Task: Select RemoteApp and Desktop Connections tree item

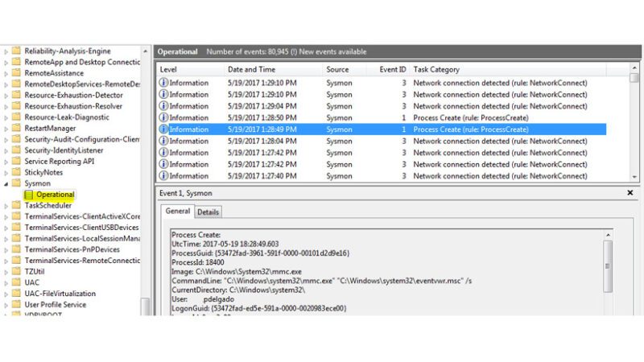Action: [x=82, y=62]
